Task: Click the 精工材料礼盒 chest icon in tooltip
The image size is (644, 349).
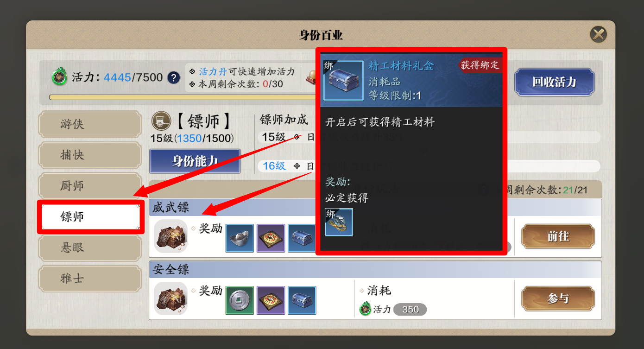Action: point(343,80)
